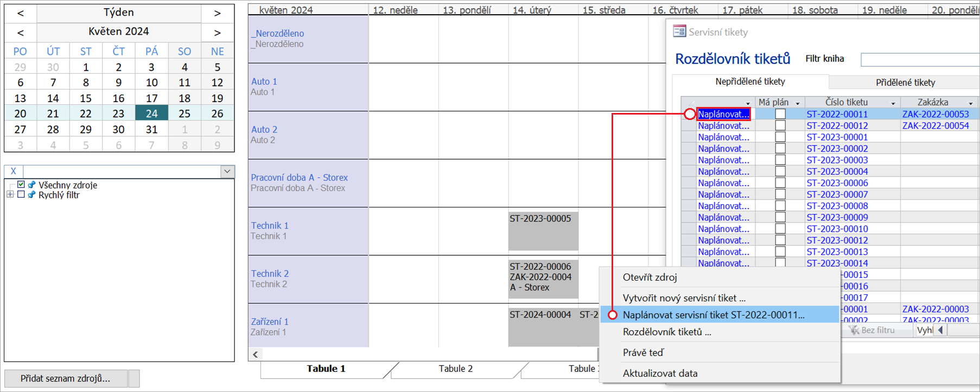This screenshot has height=392, width=980.
Task: Switch to the Tabule 2 tab
Action: [455, 369]
